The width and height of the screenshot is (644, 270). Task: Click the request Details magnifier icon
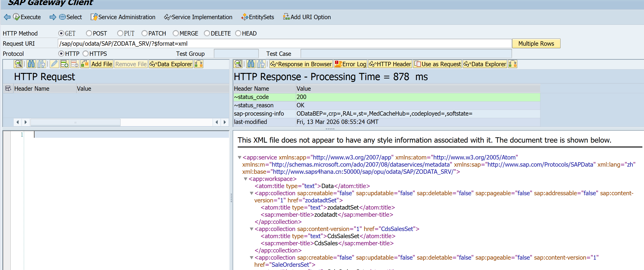(x=18, y=64)
